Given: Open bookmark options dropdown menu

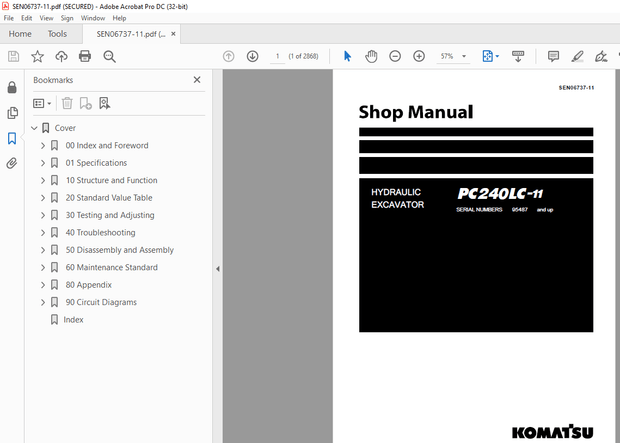Looking at the screenshot, I should pyautogui.click(x=42, y=103).
